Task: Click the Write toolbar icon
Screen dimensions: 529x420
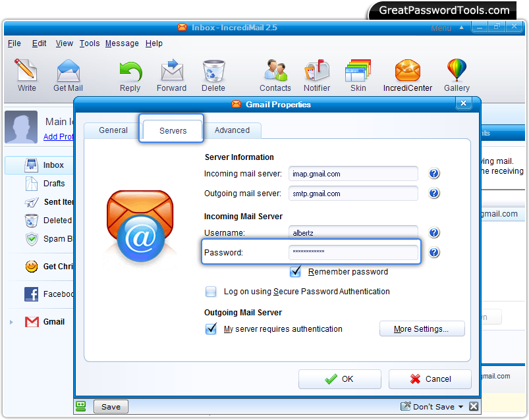Action: coord(26,70)
